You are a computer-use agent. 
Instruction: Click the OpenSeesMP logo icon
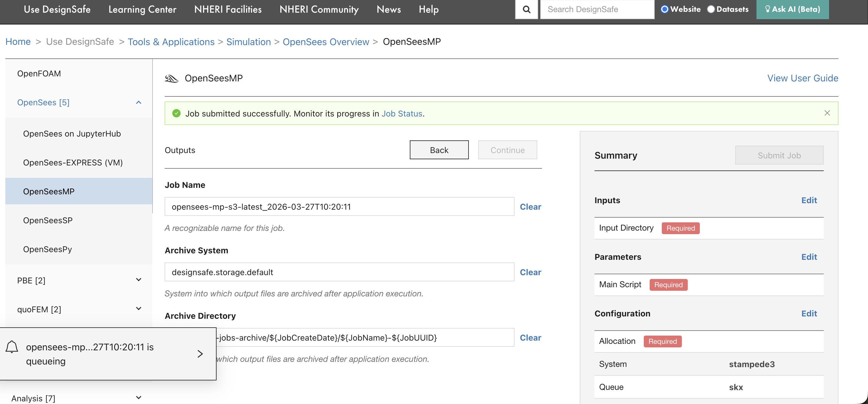click(171, 78)
